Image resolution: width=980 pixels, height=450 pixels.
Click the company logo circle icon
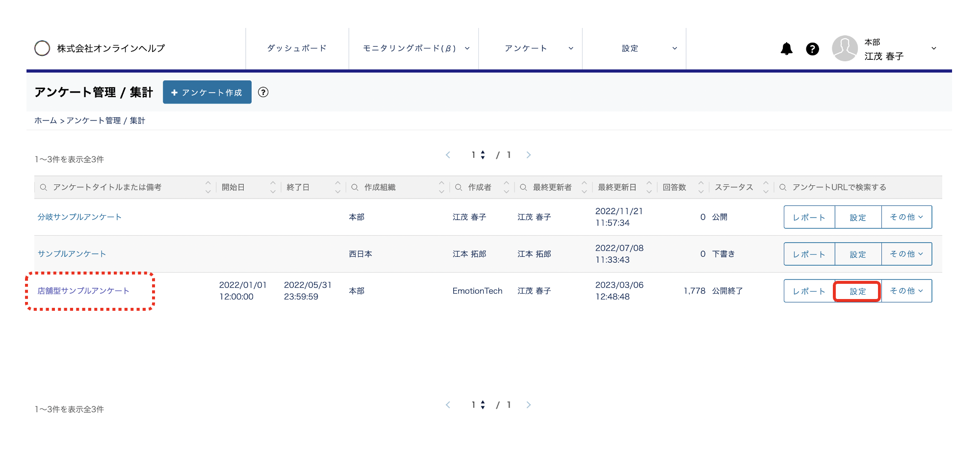(42, 48)
